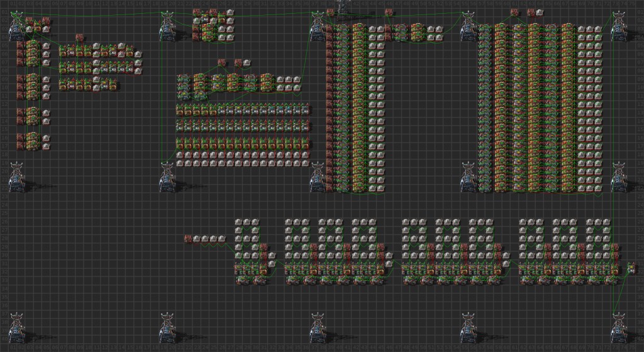Select left of the two isolated center-left combinators
Viewport: 644px width, 352px height.
coord(221,63)
